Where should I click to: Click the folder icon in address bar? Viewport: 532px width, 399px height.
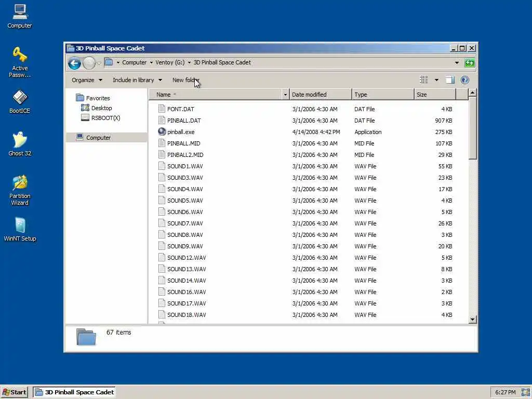(109, 62)
